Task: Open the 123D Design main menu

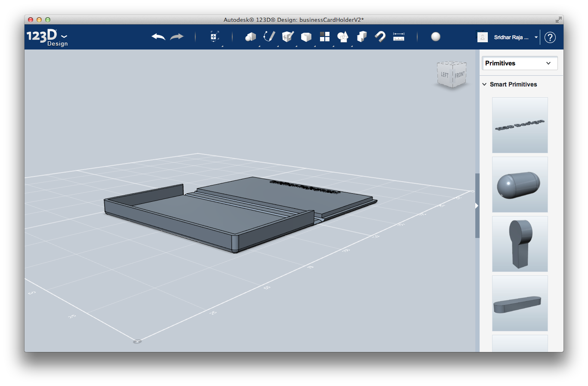Action: click(x=48, y=37)
